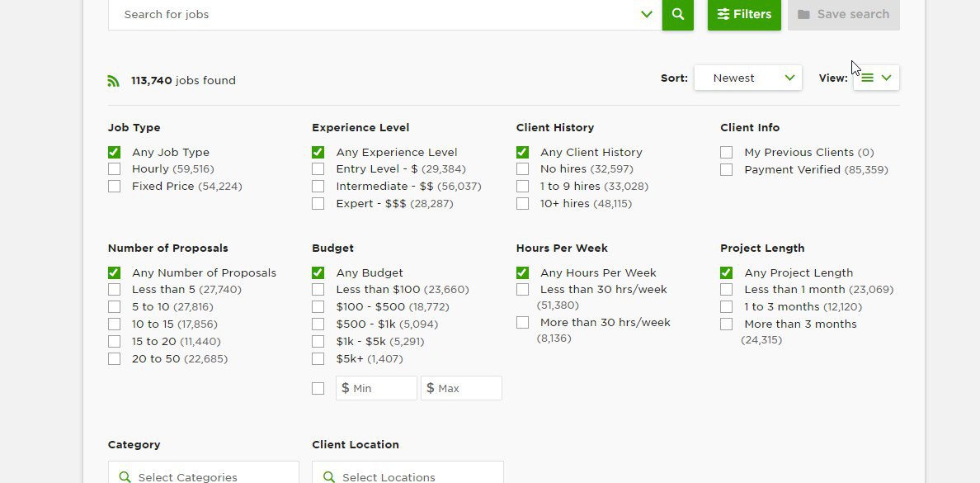Screen dimensions: 980x483
Task: Check the Fixed Price option
Action: [114, 187]
